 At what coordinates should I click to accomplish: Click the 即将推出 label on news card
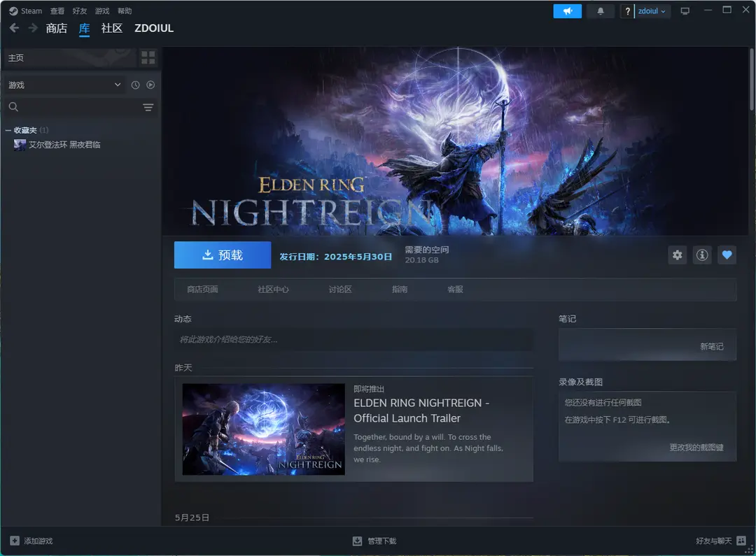(369, 389)
